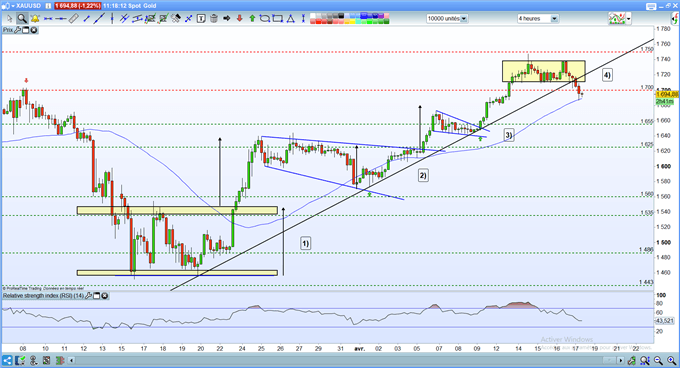This screenshot has width=680, height=368.
Task: Open the instrument info icon beside XAUUSD
Action: [x=49, y=6]
